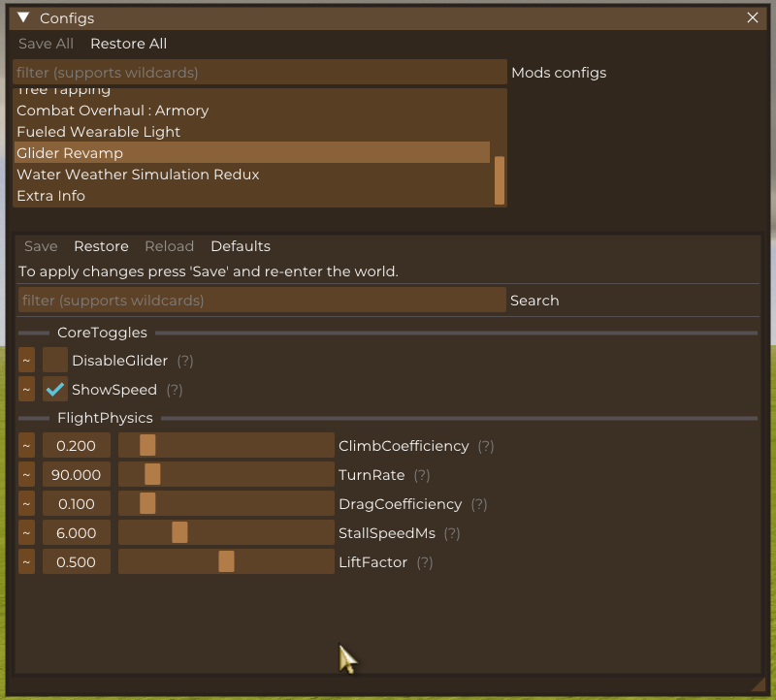
Task: Select Water Weather Simulation Redux mod
Action: [138, 175]
